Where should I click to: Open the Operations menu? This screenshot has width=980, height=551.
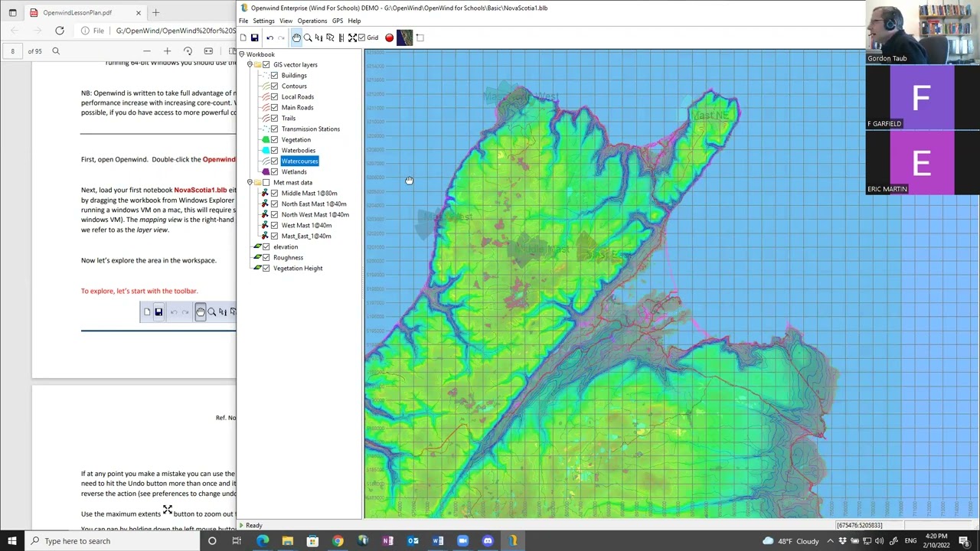click(312, 21)
